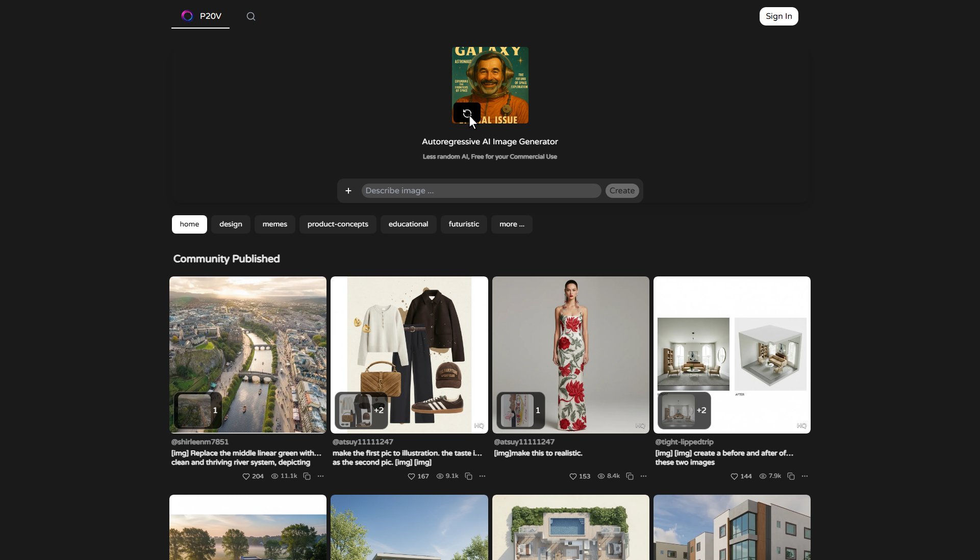This screenshot has height=560, width=980.
Task: Click the plus icon beside the prompt field
Action: pos(348,191)
